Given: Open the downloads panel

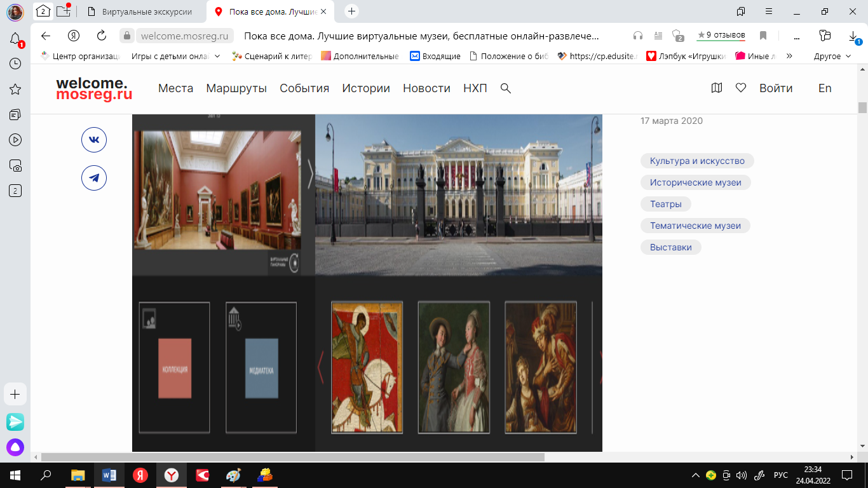Looking at the screenshot, I should click(855, 37).
